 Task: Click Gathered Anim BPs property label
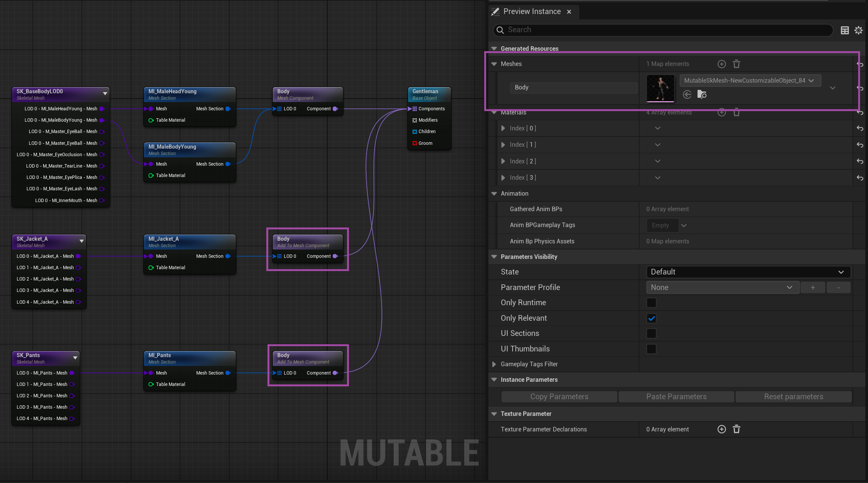click(x=536, y=209)
